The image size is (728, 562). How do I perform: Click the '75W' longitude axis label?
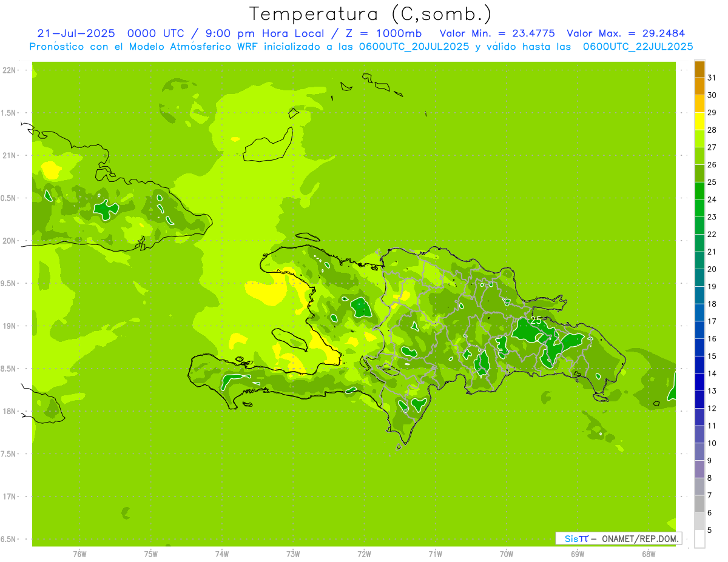click(x=151, y=554)
